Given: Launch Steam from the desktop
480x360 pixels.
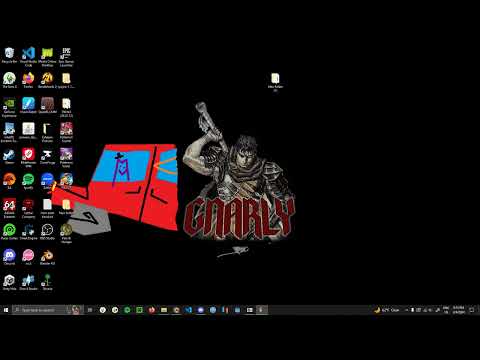Looking at the screenshot, I should 9,157.
